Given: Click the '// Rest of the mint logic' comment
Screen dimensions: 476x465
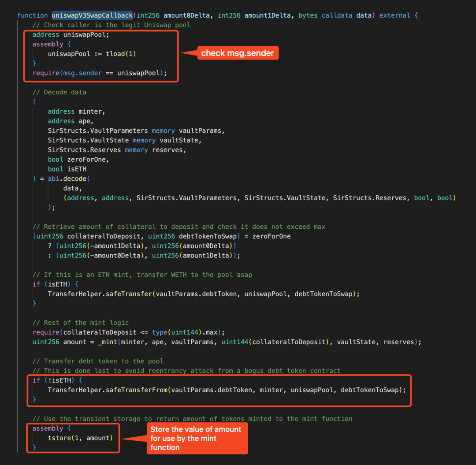Looking at the screenshot, I should pyautogui.click(x=81, y=323).
